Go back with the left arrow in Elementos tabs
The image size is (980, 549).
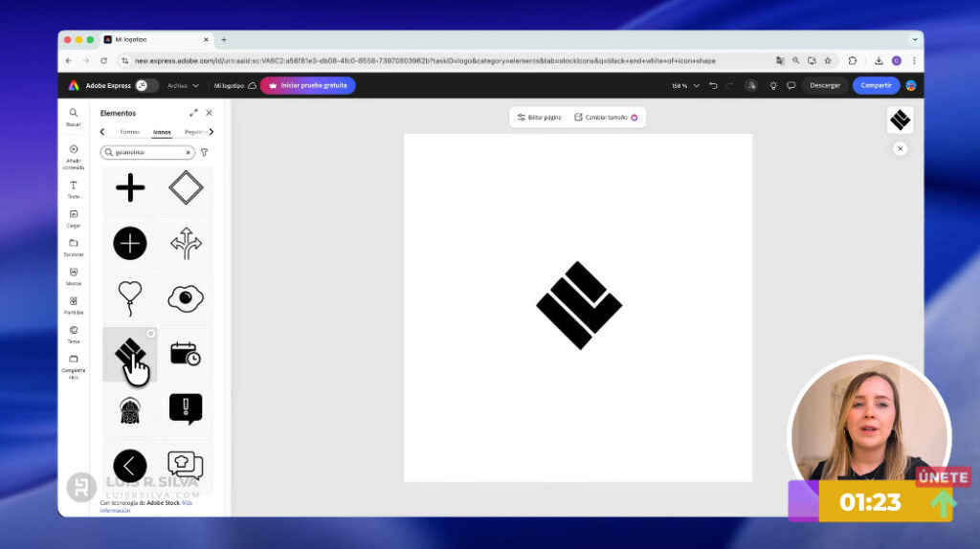click(102, 132)
